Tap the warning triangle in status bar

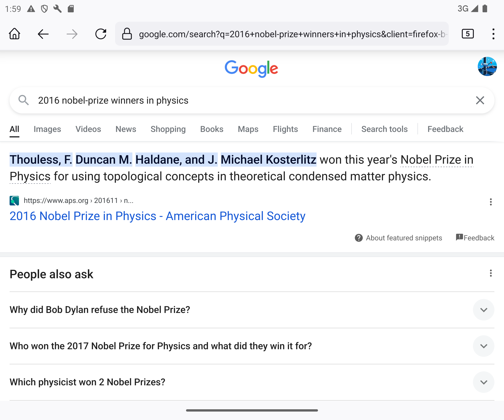pos(31,9)
